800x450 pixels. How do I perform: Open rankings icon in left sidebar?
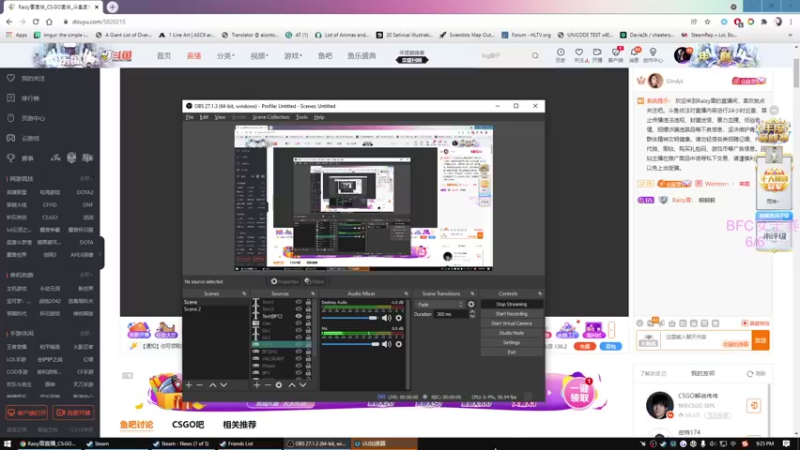pos(11,98)
